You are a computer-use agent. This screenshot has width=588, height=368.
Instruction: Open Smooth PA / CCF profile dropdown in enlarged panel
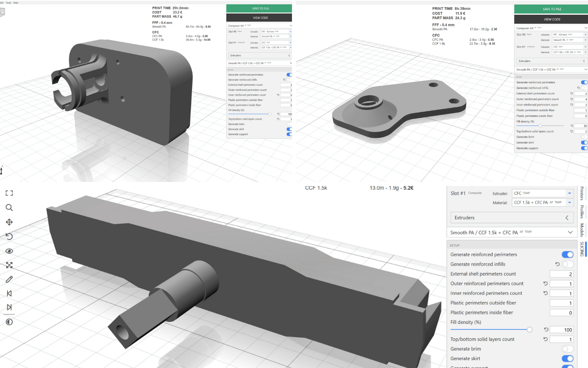click(511, 232)
